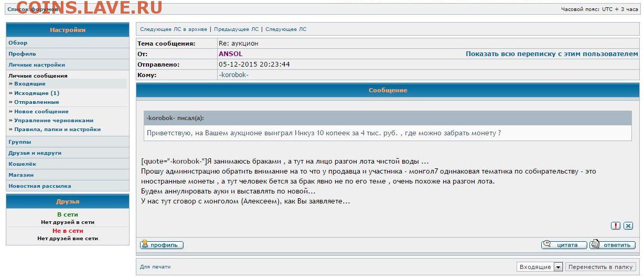Open Магазин menu item
This screenshot has height=279, width=644.
(21, 175)
